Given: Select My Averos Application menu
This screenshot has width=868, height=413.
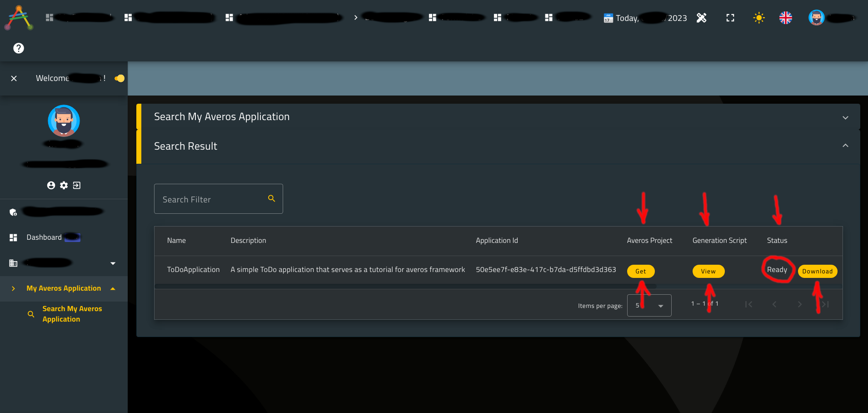Looking at the screenshot, I should 64,288.
